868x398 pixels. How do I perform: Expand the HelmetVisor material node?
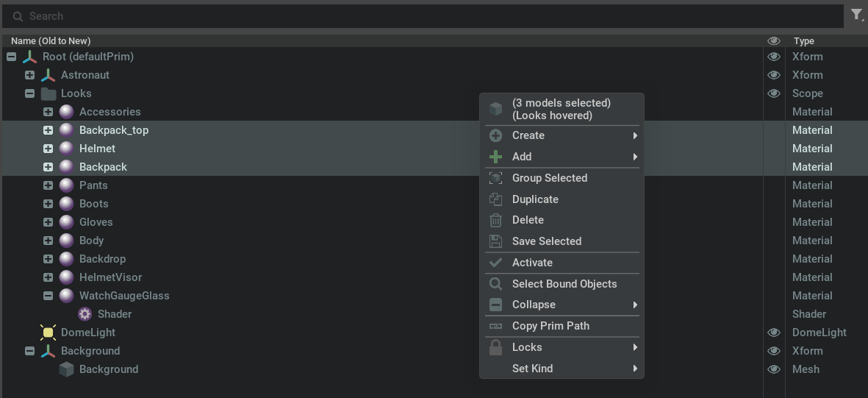[48, 277]
